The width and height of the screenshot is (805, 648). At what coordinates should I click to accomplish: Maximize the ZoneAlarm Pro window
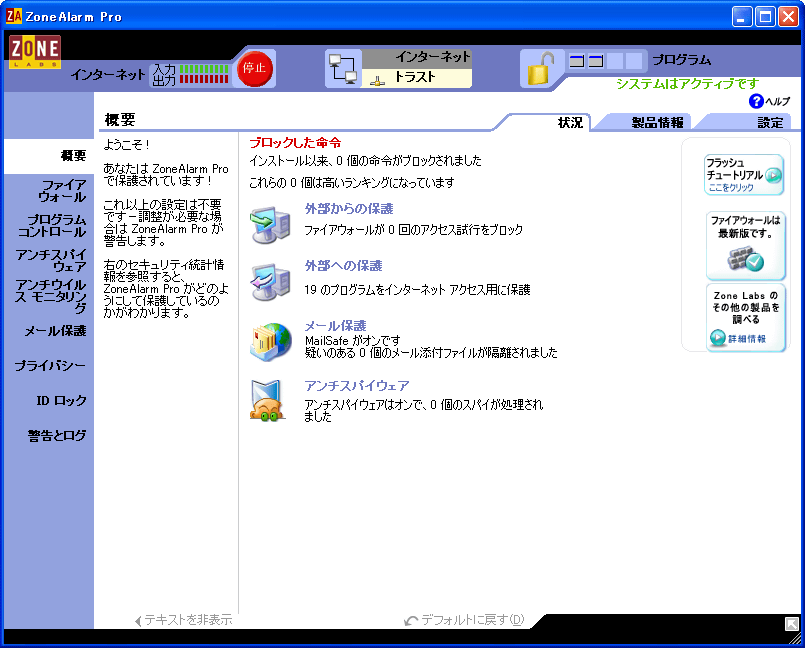click(x=765, y=16)
